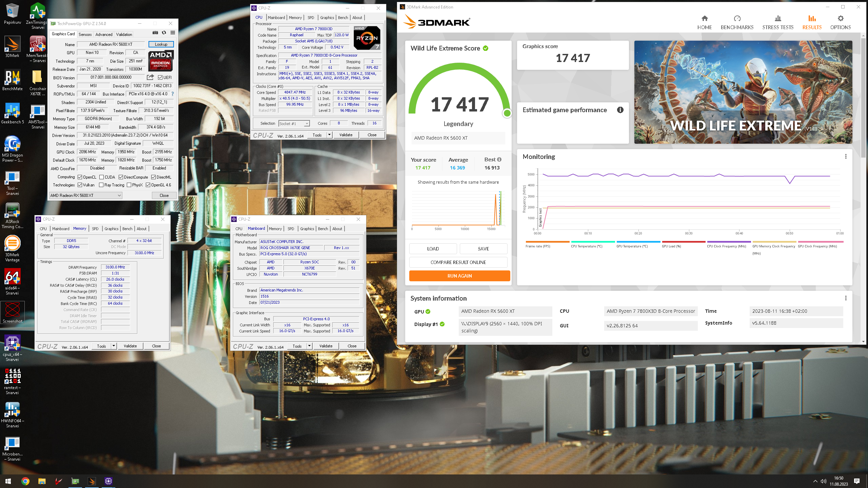Viewport: 868px width, 488px height.
Task: Toggle the Ray Tracing checkbox in GPU-Z
Action: tap(101, 185)
